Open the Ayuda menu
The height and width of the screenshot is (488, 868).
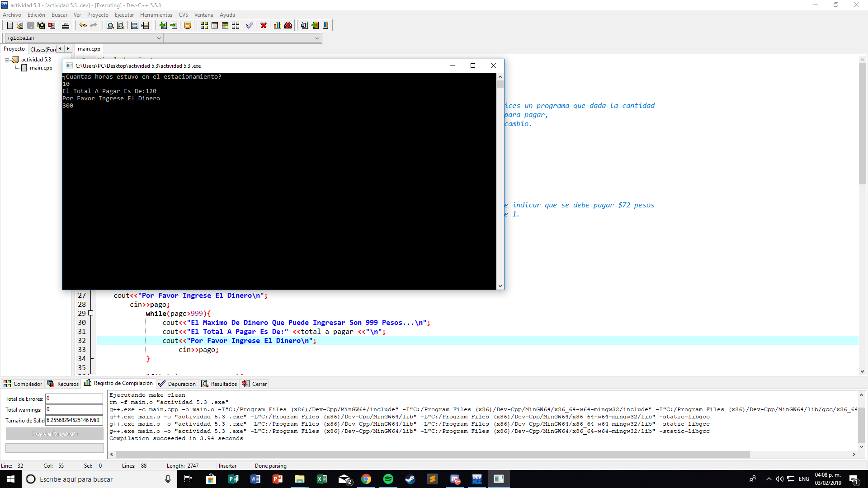[227, 15]
